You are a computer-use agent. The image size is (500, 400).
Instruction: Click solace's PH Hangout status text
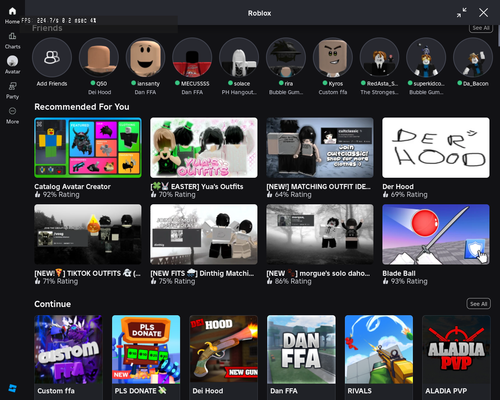click(239, 92)
